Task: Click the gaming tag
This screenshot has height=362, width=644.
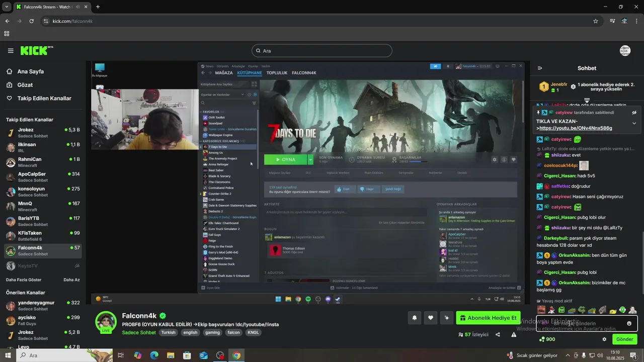Action: [212, 332]
